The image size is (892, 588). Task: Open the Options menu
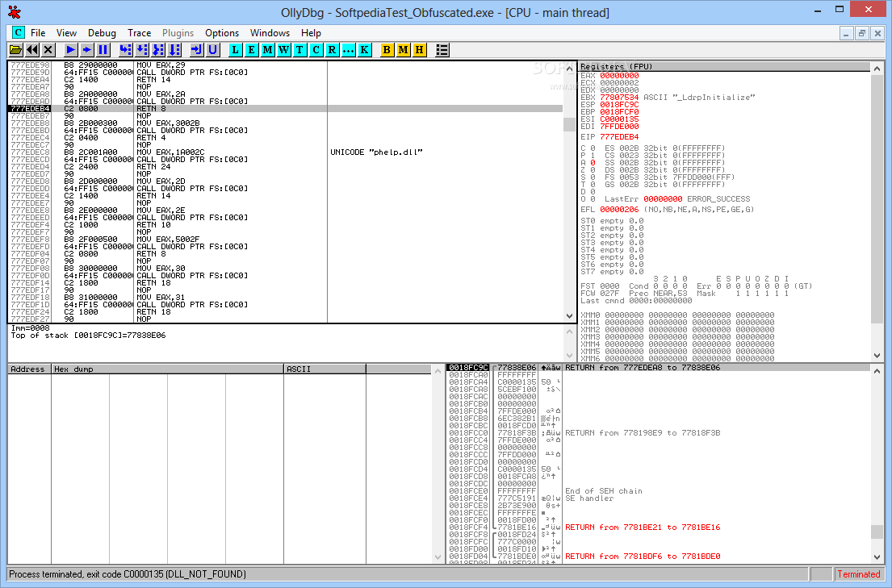pos(221,33)
